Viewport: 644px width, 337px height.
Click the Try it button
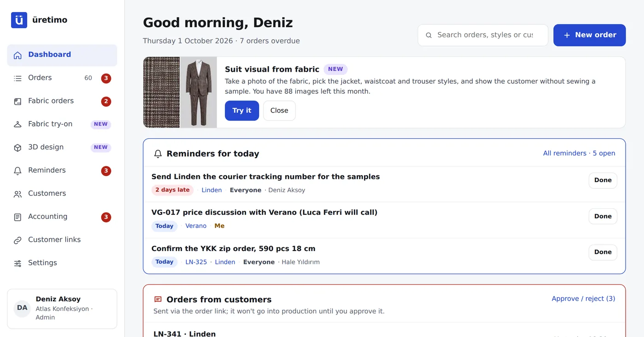click(242, 111)
